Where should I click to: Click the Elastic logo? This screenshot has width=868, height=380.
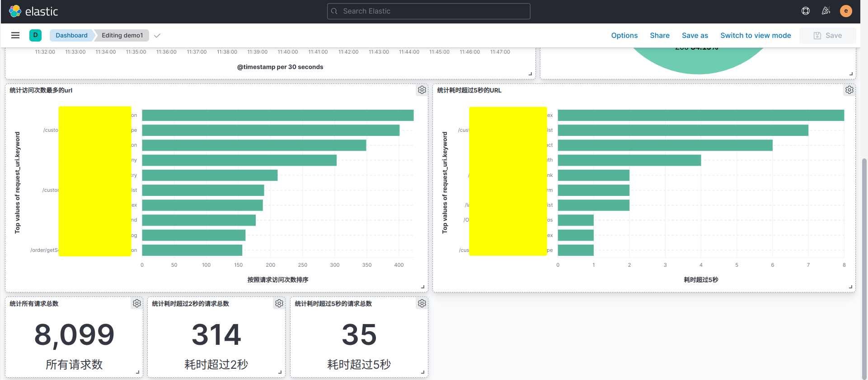pos(33,11)
